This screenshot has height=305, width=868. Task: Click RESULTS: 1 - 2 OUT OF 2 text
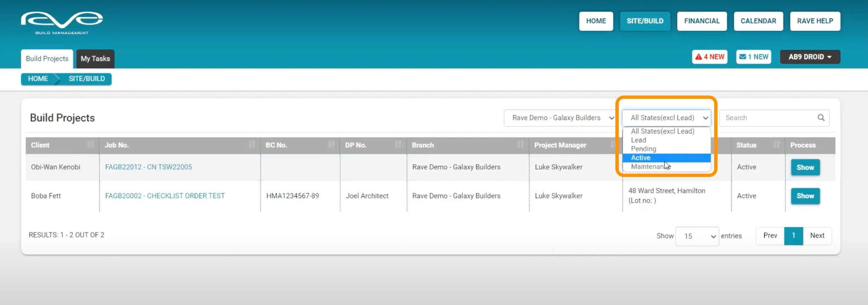click(67, 235)
